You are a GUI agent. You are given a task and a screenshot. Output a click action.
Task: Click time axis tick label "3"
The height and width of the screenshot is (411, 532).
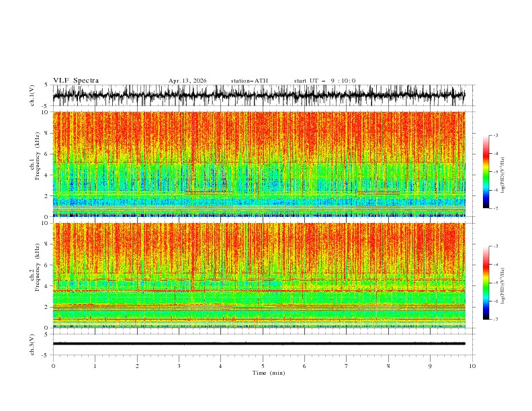coord(179,366)
